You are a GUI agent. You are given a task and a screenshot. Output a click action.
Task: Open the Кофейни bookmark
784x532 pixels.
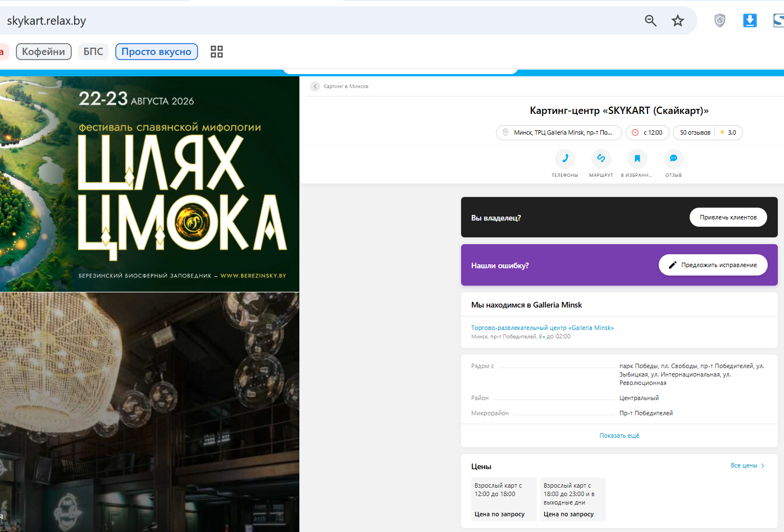click(x=44, y=52)
